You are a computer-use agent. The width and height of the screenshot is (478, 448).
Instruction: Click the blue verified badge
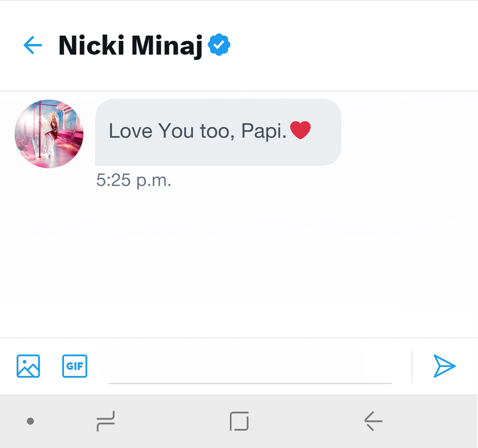[219, 45]
